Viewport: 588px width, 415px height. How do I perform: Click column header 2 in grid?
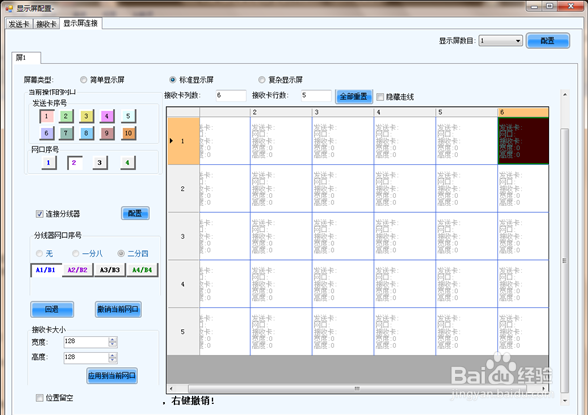(x=281, y=112)
